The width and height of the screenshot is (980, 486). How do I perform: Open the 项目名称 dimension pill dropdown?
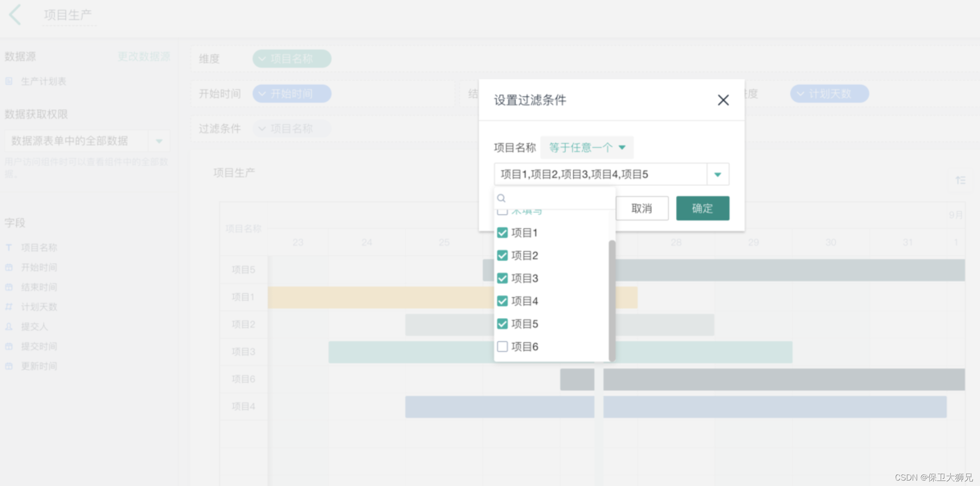click(x=292, y=59)
